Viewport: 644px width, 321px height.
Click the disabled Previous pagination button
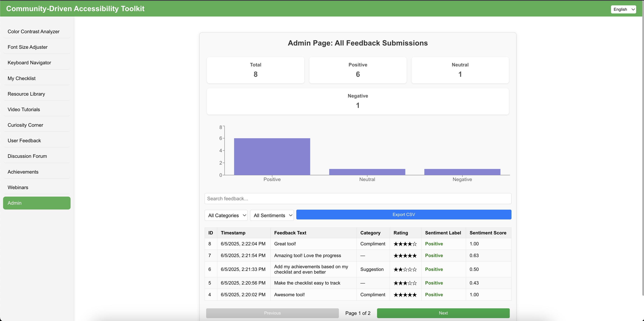click(272, 313)
